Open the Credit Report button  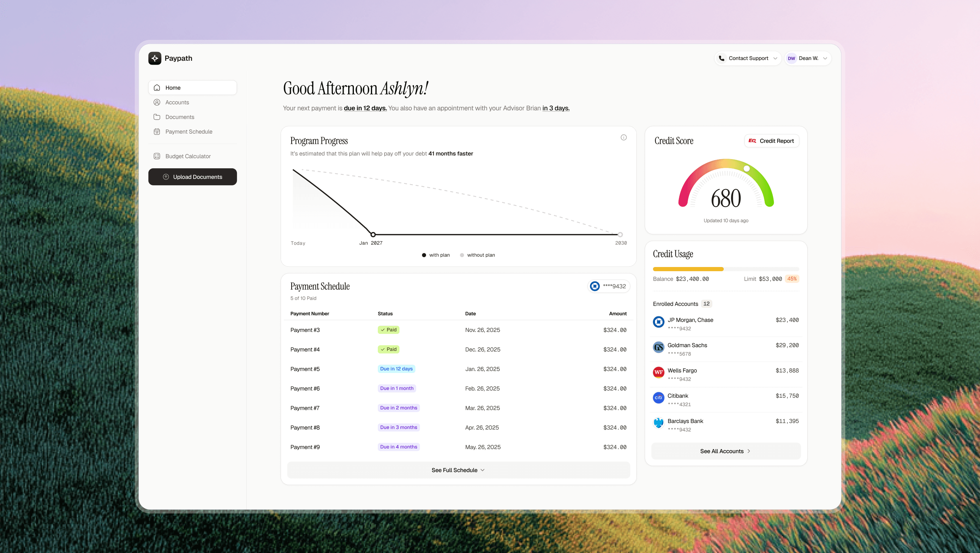coord(772,141)
